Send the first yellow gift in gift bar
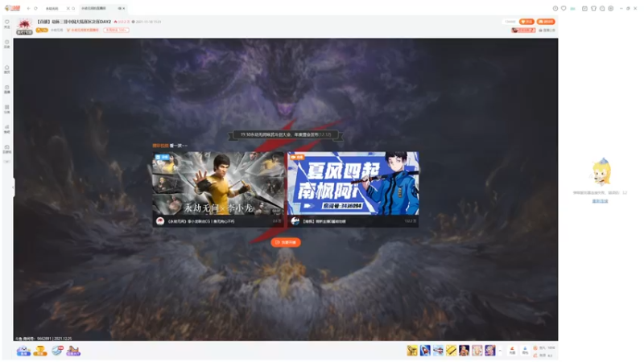 (x=412, y=351)
